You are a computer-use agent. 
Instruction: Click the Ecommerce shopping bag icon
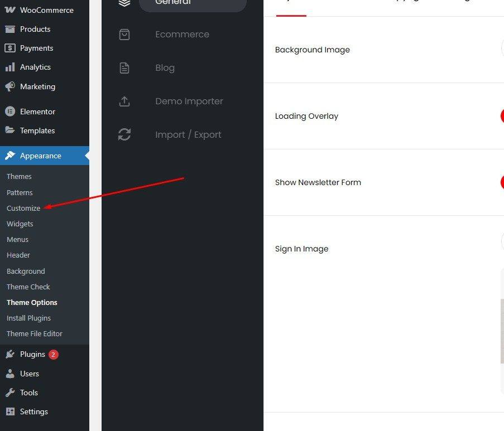[124, 35]
